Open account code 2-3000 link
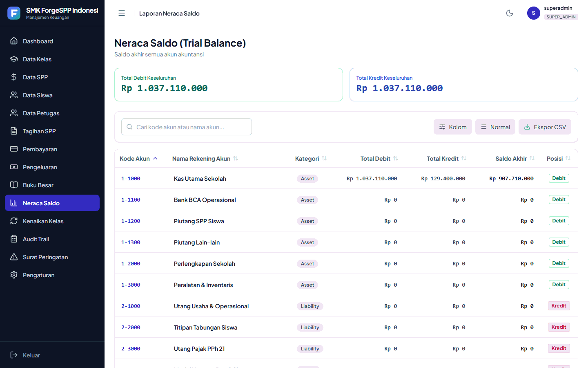 (131, 348)
